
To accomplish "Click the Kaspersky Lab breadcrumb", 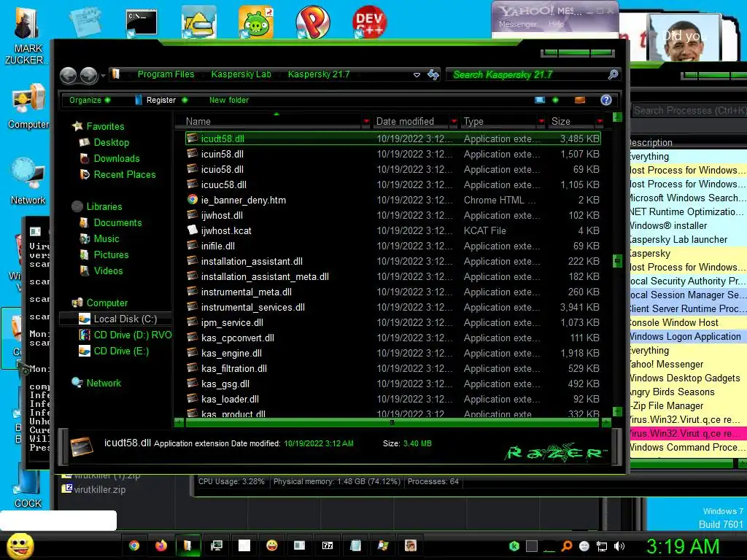I will [241, 74].
